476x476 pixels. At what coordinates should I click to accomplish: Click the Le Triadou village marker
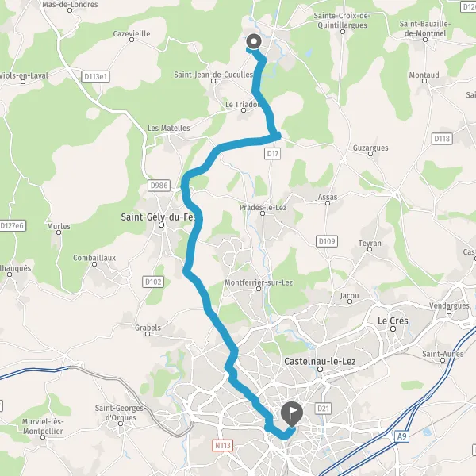244,110
